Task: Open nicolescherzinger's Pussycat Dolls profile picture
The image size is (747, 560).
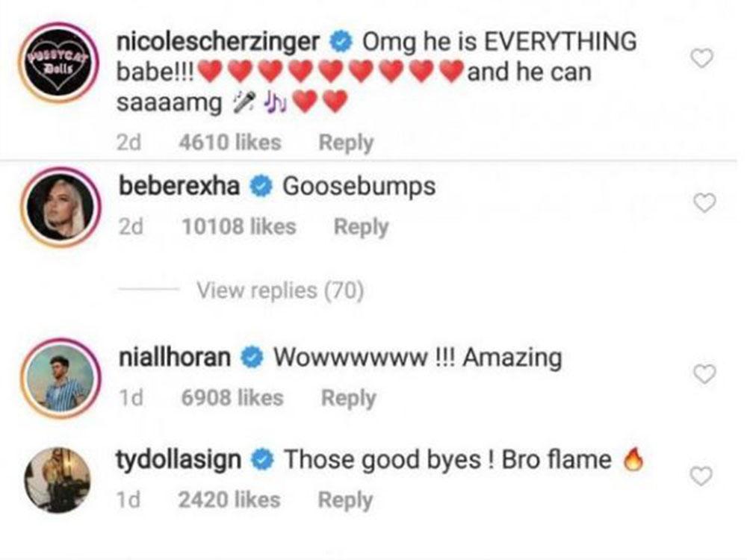Action: coord(58,52)
